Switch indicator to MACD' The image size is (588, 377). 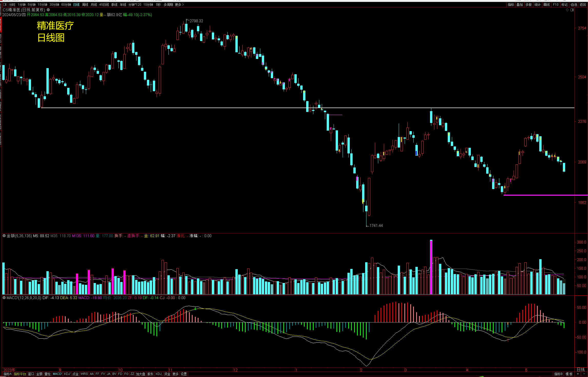click(x=57, y=374)
